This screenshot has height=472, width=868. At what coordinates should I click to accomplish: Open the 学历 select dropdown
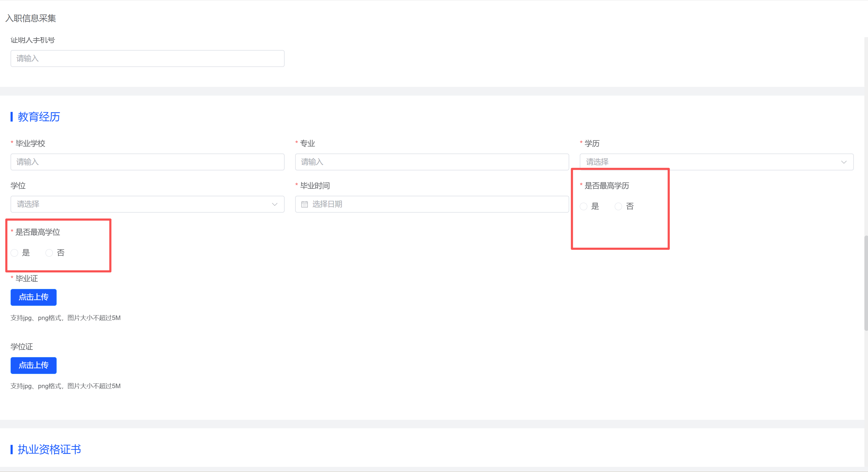tap(708, 162)
